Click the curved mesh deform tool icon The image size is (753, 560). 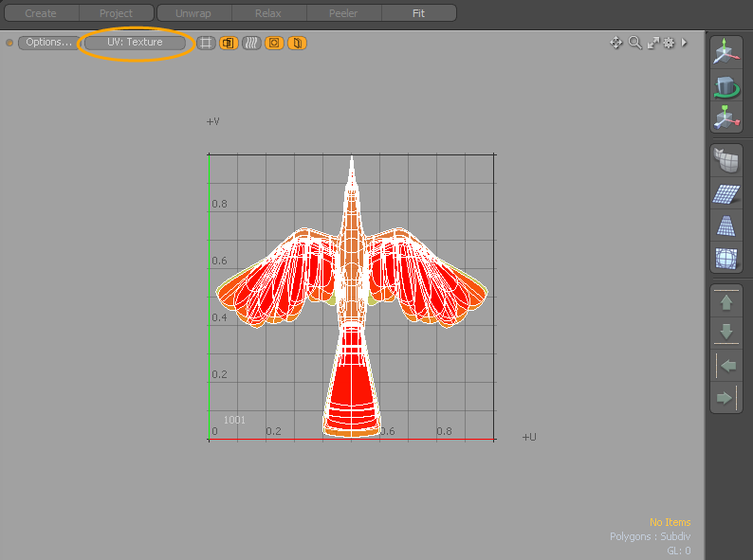(726, 162)
